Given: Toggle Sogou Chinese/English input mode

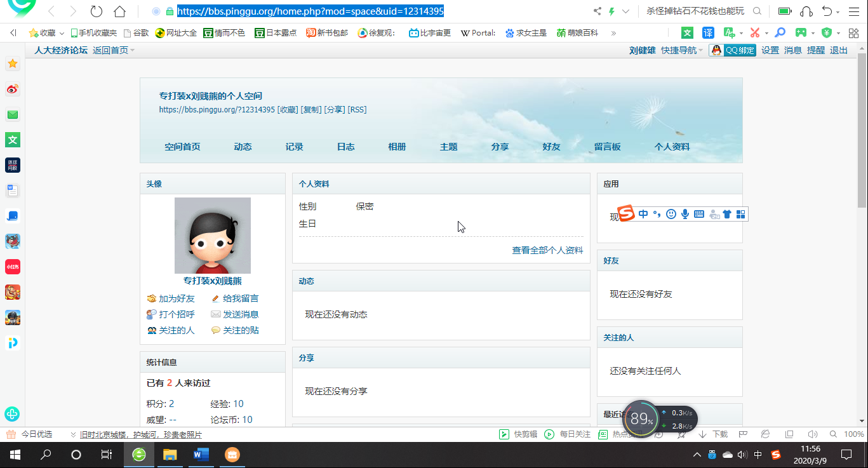Looking at the screenshot, I should coord(643,214).
